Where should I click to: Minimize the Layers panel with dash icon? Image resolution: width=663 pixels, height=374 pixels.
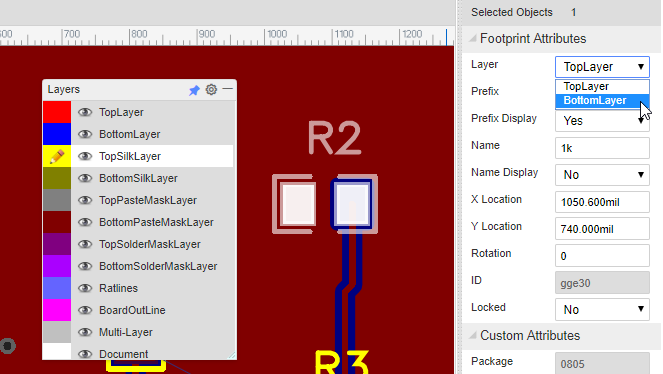click(x=227, y=89)
